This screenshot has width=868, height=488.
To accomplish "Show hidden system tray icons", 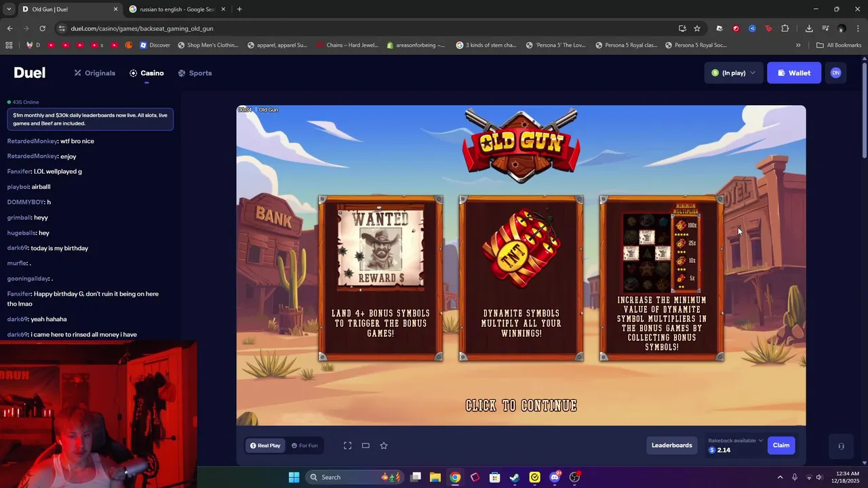I will [780, 477].
